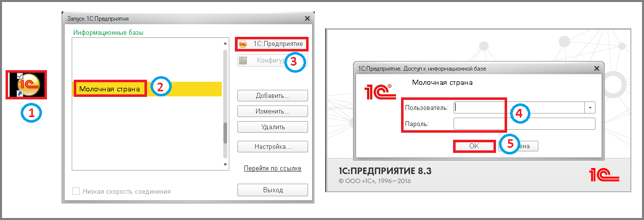This screenshot has height=220, width=644.
Task: Click the Выход button
Action: point(273,190)
